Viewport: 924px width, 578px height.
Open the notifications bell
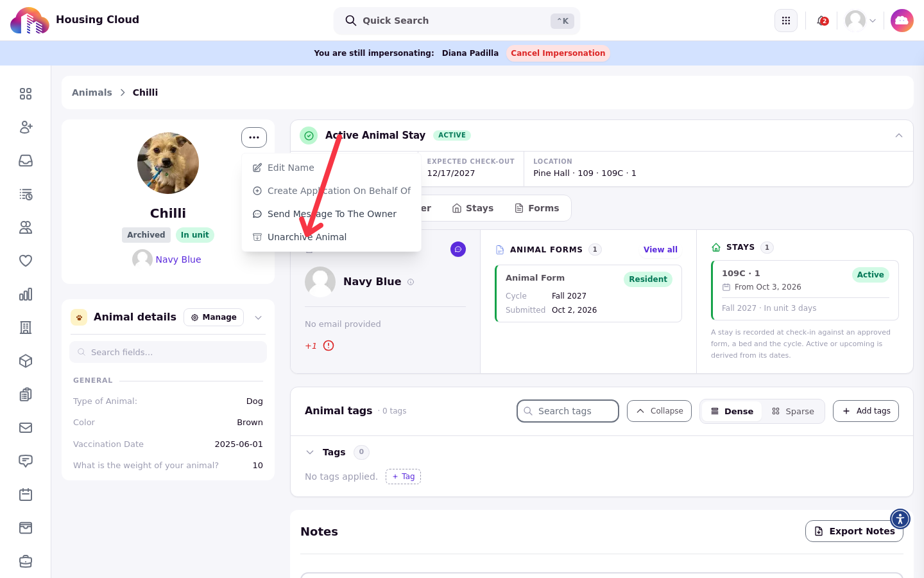click(x=822, y=21)
